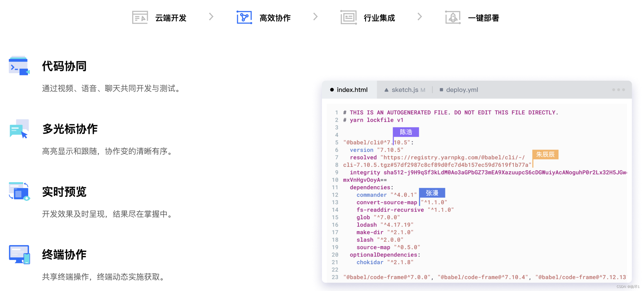Image resolution: width=644 pixels, height=291 pixels.
Task: Select the 高效协作 step tab
Action: [264, 18]
